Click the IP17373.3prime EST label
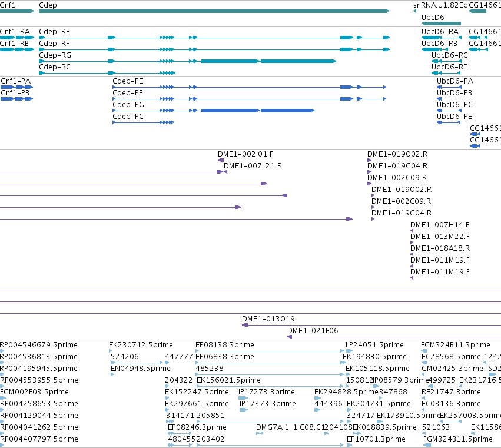Screen dimensions: 501x448 pyautogui.click(x=268, y=404)
